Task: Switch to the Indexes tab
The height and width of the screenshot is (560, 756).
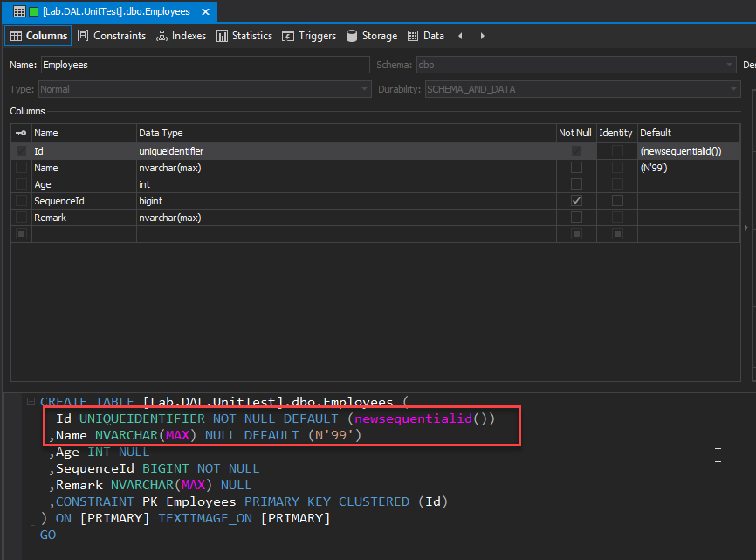Action: click(x=182, y=36)
